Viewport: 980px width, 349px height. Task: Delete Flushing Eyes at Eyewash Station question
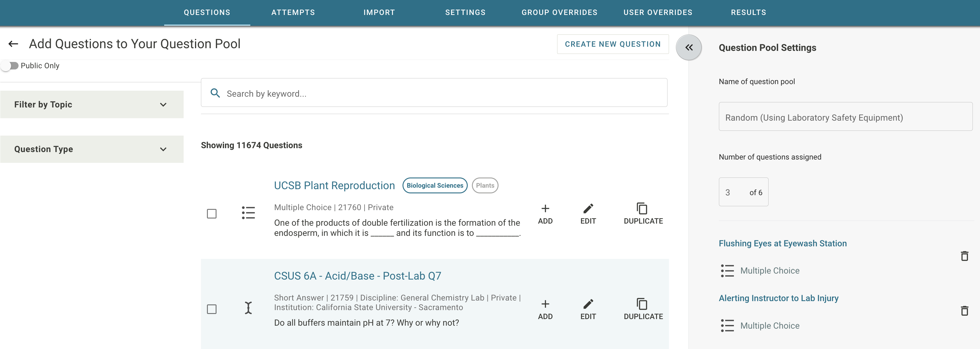point(964,256)
